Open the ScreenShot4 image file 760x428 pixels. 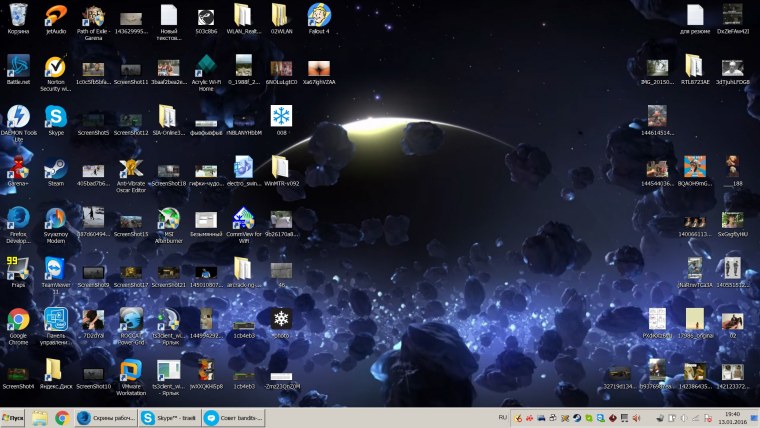click(x=18, y=377)
